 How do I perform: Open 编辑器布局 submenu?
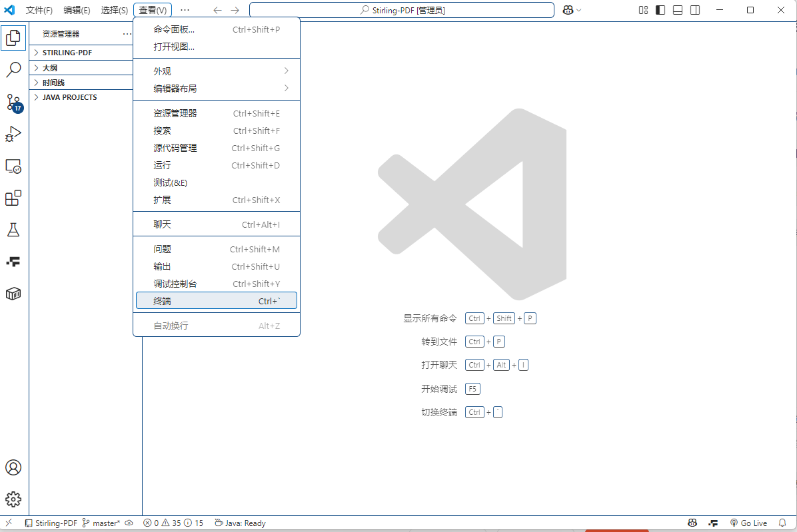tap(217, 89)
